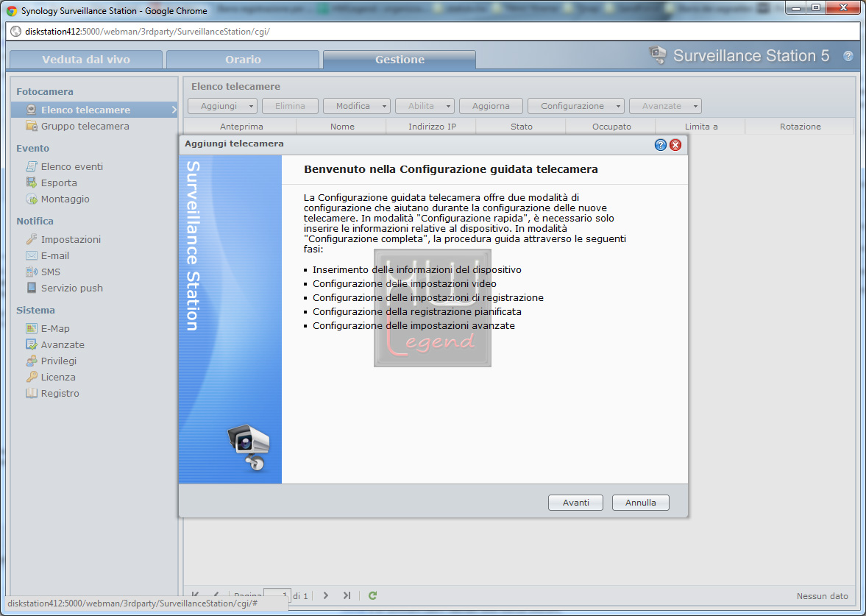Click the Stato column header
Image resolution: width=866 pixels, height=616 pixels.
522,127
